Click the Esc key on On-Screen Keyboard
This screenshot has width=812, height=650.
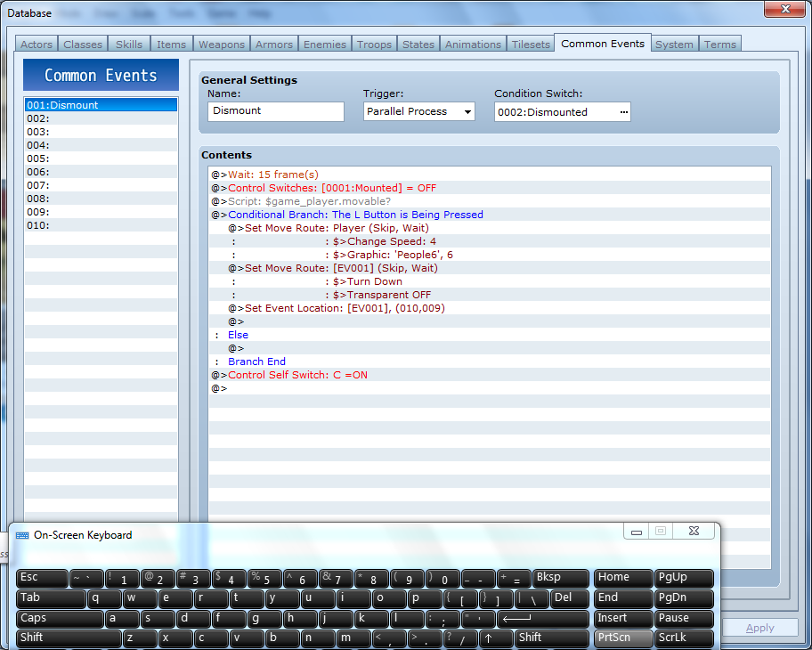pyautogui.click(x=42, y=578)
